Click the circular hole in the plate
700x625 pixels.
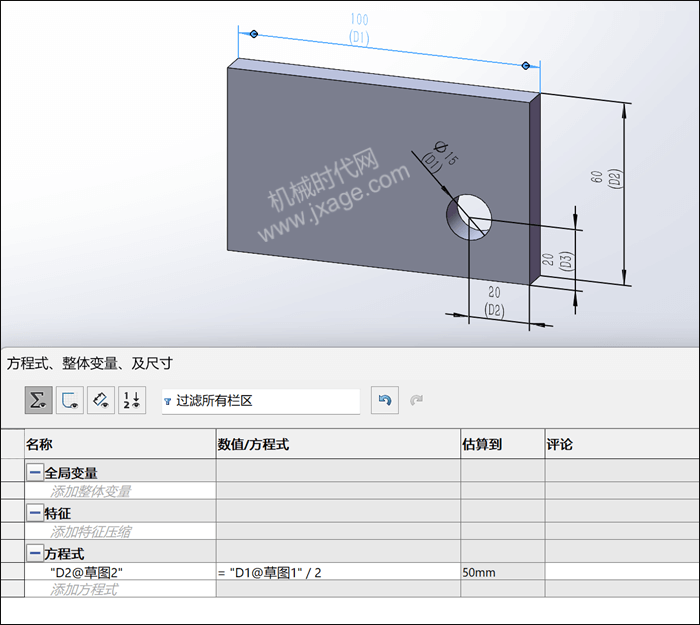[x=469, y=217]
